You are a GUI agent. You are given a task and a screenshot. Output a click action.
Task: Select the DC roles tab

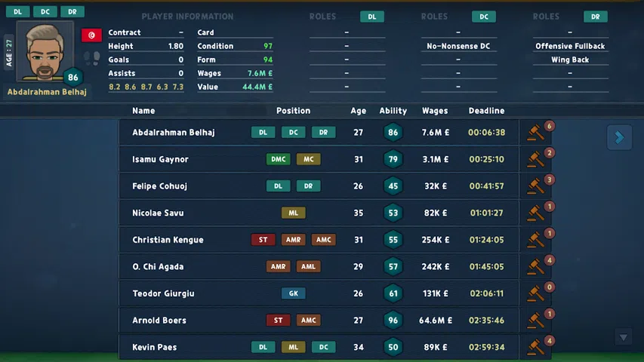484,17
